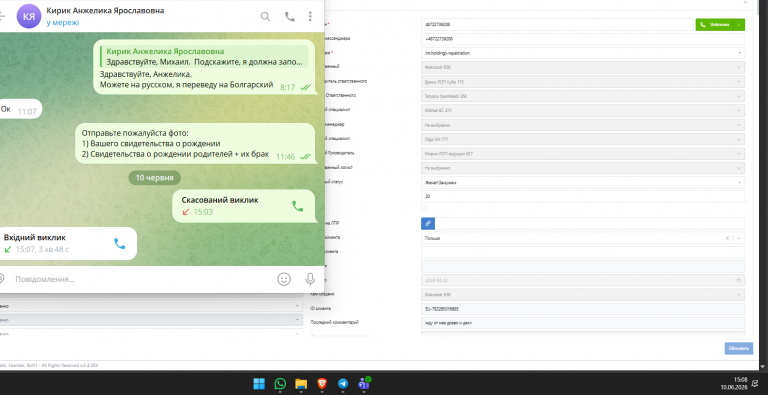Click the 10 червня date separator
Screen dimensions: 768x395
154,177
